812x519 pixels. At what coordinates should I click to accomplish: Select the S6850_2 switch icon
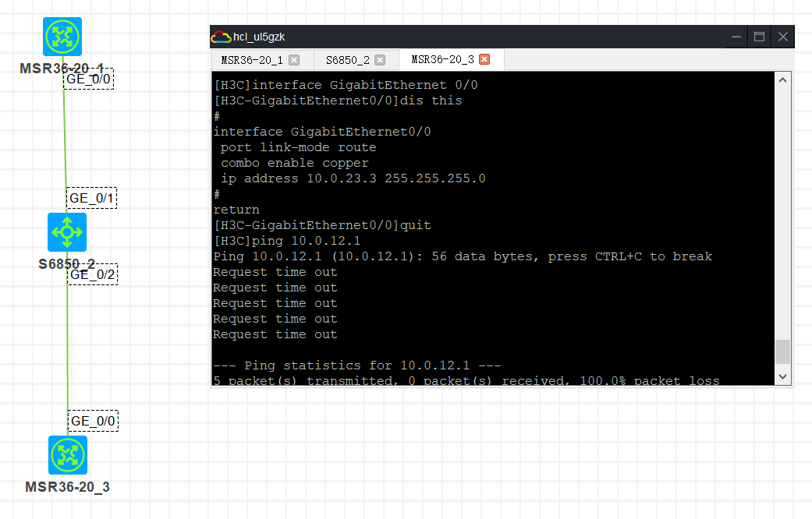(x=67, y=232)
